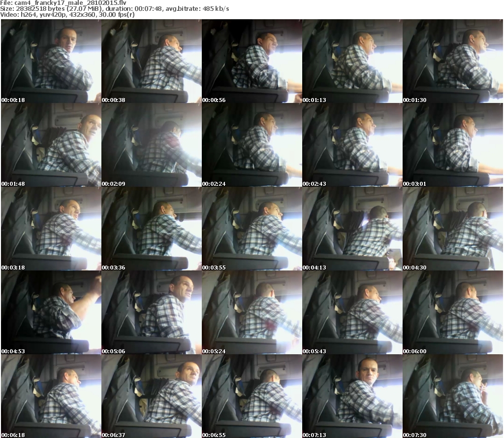504x438 pixels.
Task: Select the thumbnail at 00:01:30
Action: point(453,61)
